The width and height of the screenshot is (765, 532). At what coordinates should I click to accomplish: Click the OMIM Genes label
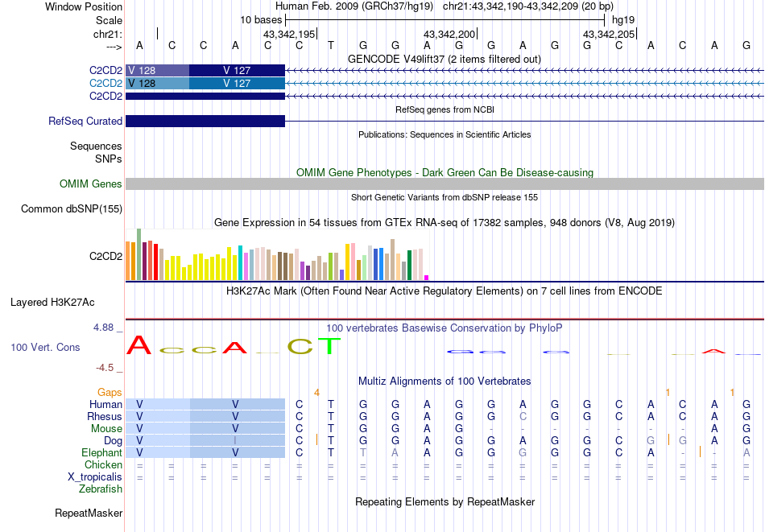coord(90,184)
